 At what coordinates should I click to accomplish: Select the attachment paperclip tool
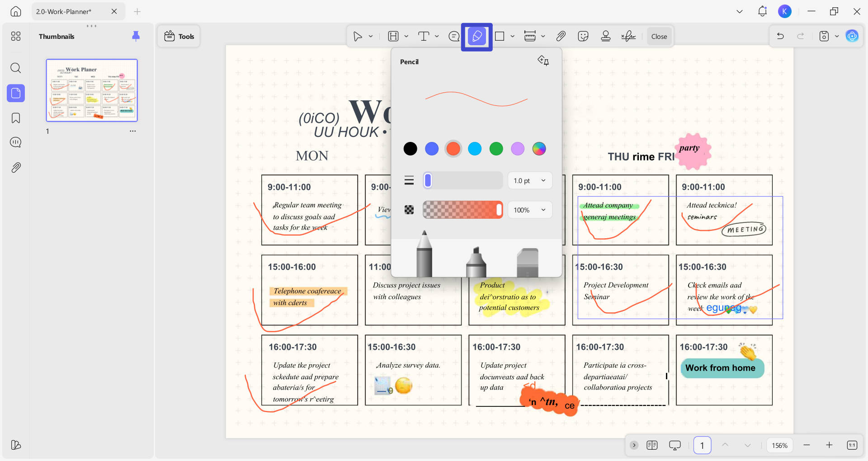coord(561,36)
